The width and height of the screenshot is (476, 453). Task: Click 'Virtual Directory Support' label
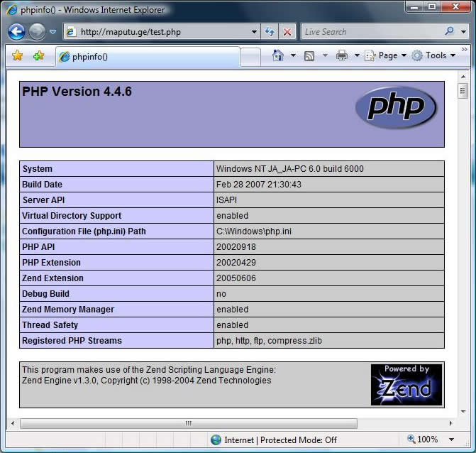[72, 216]
